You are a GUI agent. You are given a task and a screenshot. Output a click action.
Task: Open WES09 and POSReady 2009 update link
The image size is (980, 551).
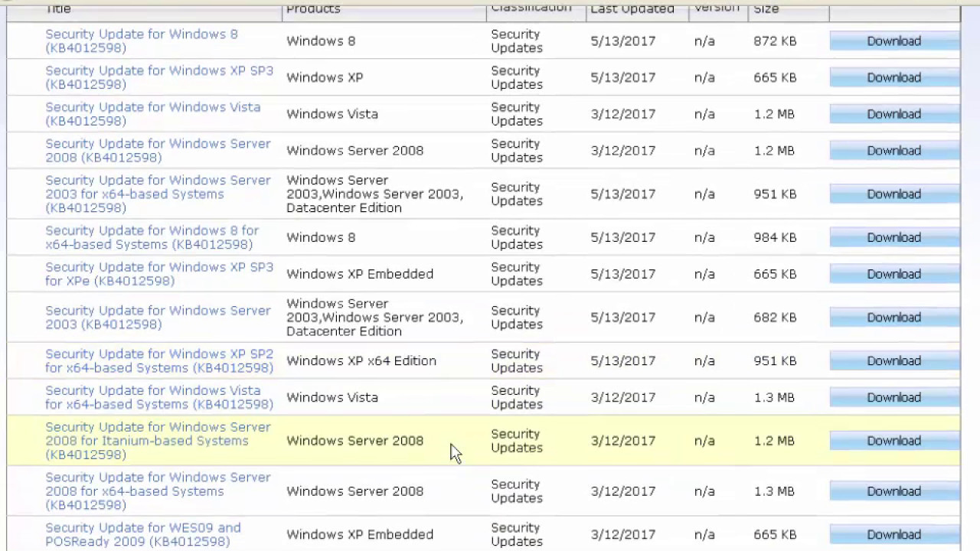pyautogui.click(x=143, y=535)
